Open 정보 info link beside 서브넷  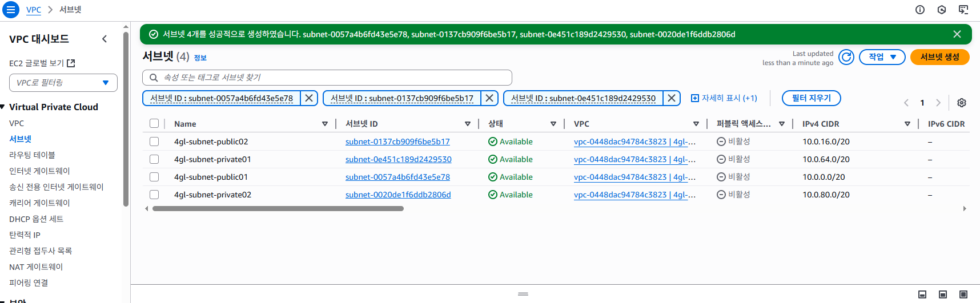[200, 58]
